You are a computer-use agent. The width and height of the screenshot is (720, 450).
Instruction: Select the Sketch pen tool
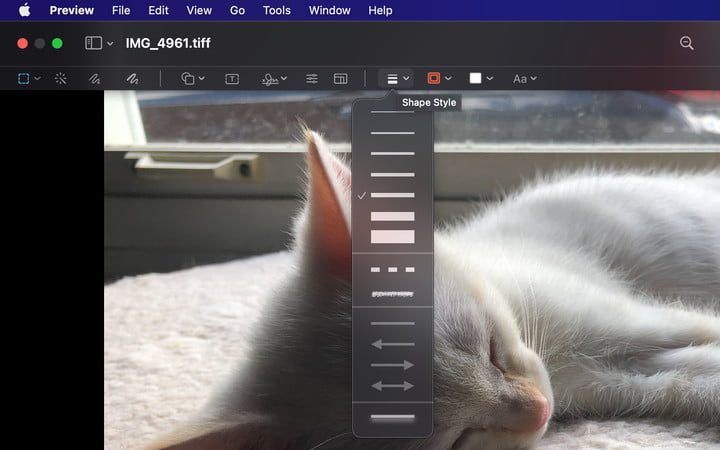(95, 78)
